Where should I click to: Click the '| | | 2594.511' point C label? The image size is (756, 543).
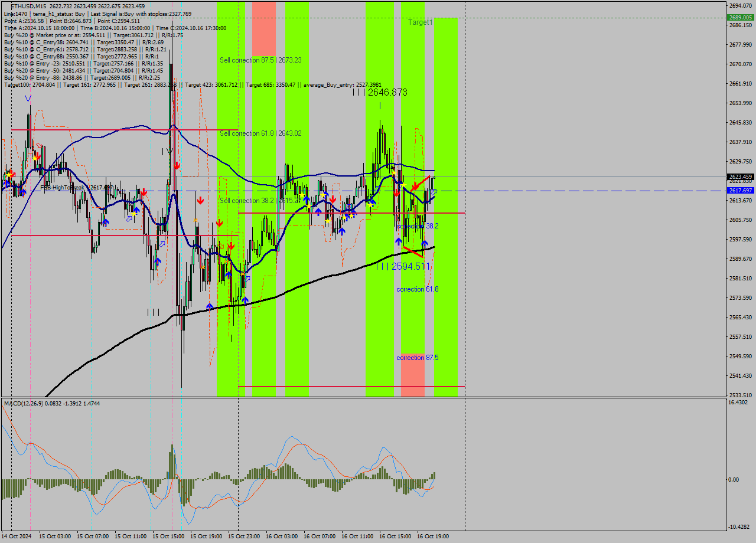coord(402,267)
